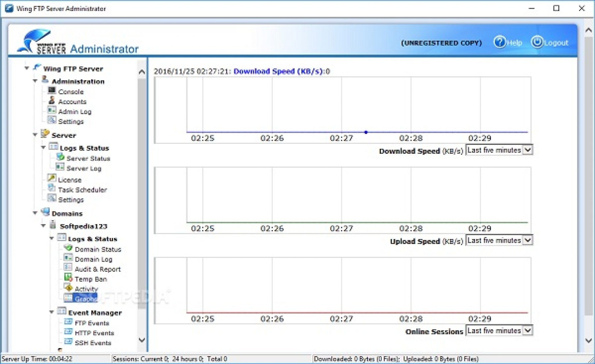
Task: Select the Accounts user icon
Action: (52, 101)
